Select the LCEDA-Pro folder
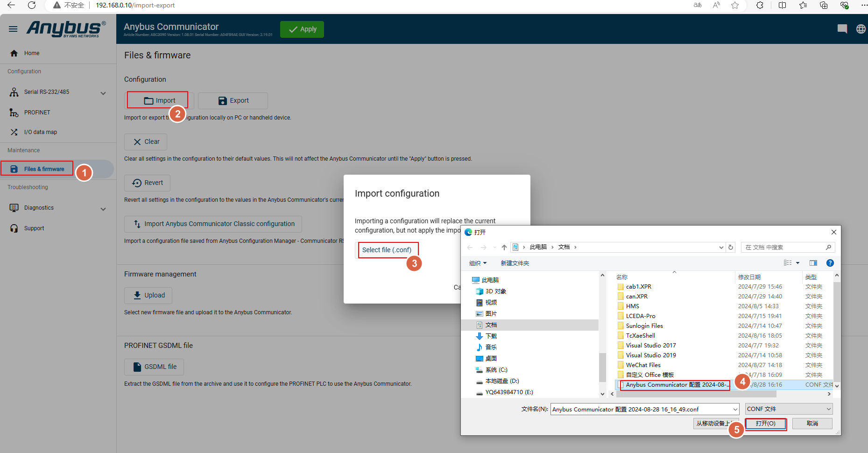This screenshot has width=868, height=453. coord(640,316)
